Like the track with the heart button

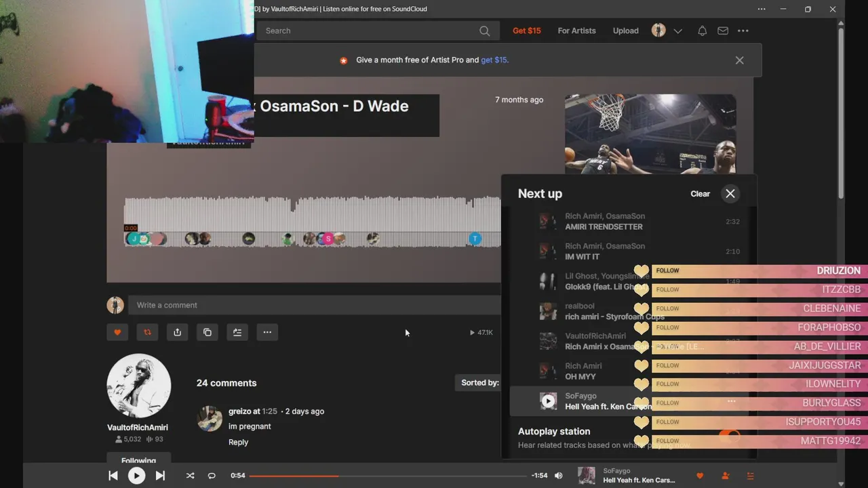117,332
